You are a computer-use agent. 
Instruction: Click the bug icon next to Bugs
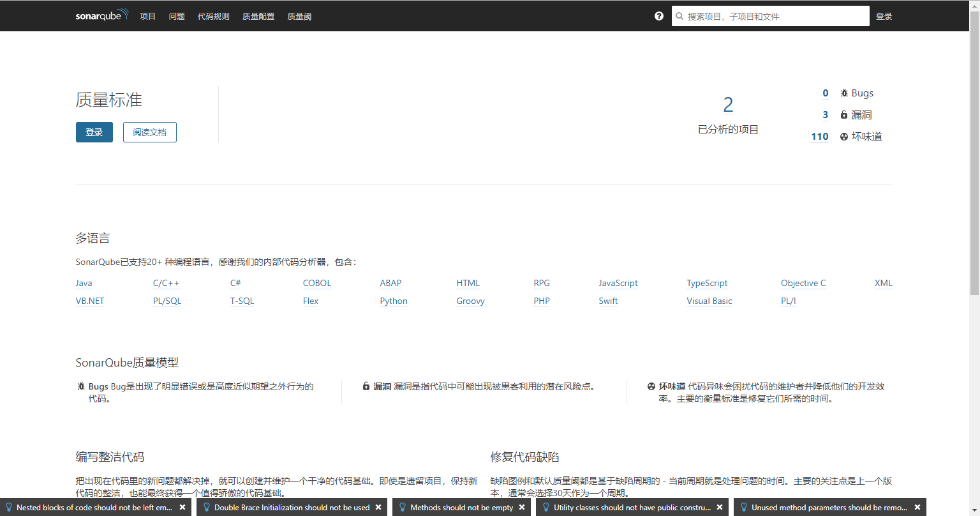(x=844, y=93)
